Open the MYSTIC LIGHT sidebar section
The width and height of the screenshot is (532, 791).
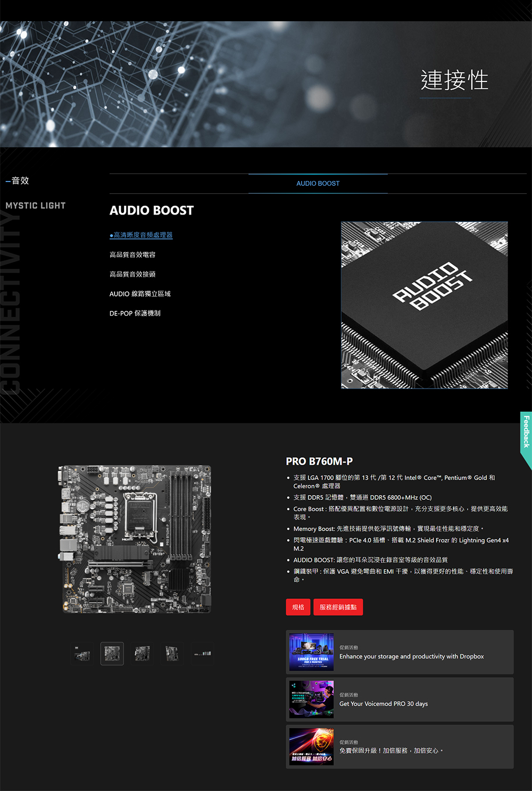pos(36,205)
